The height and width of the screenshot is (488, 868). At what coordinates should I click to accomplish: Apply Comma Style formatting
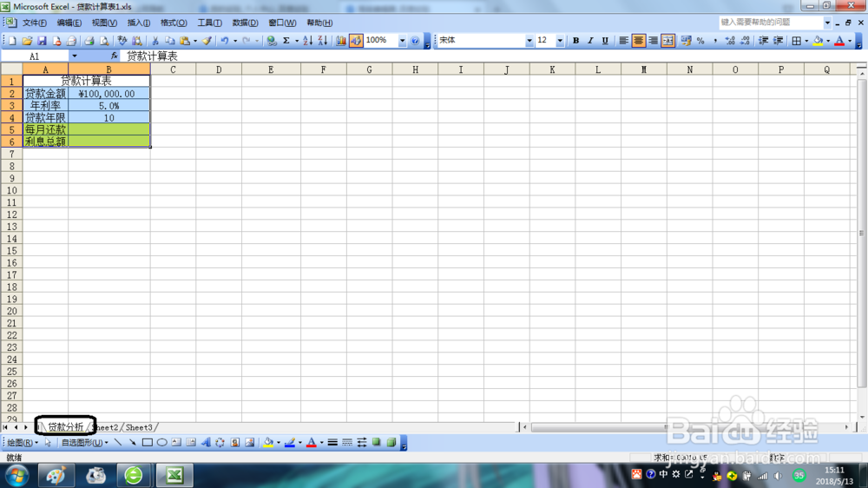(x=715, y=41)
